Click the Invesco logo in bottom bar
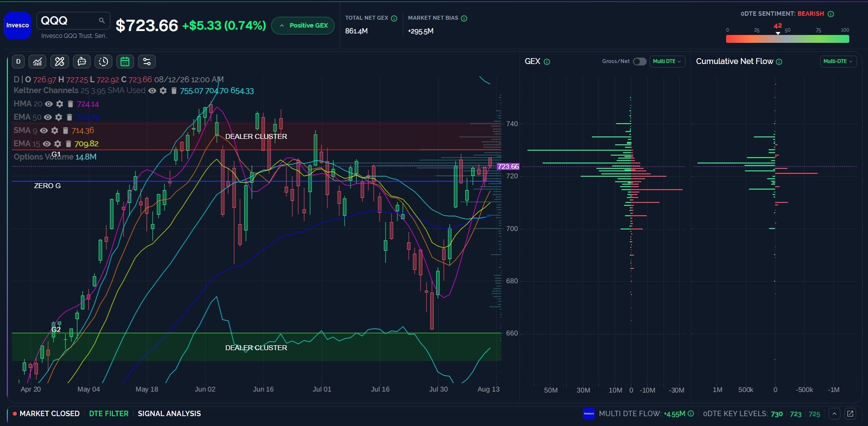The image size is (868, 426). click(x=589, y=414)
